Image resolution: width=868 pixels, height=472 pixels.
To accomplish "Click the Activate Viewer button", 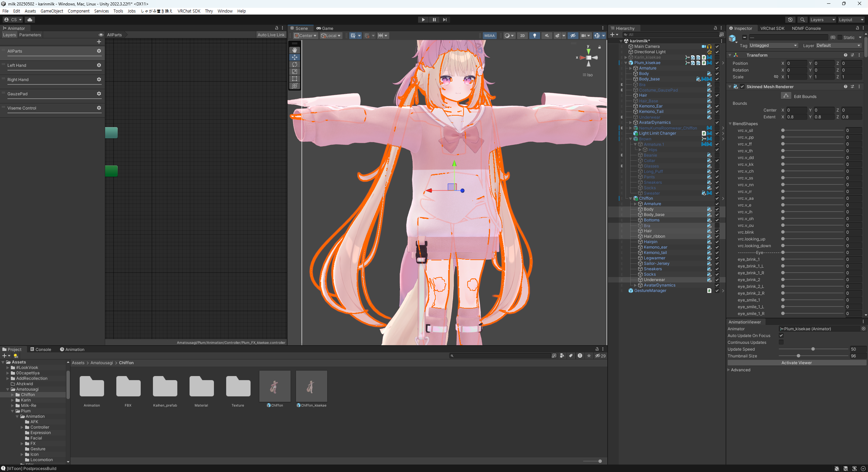I will click(x=796, y=362).
